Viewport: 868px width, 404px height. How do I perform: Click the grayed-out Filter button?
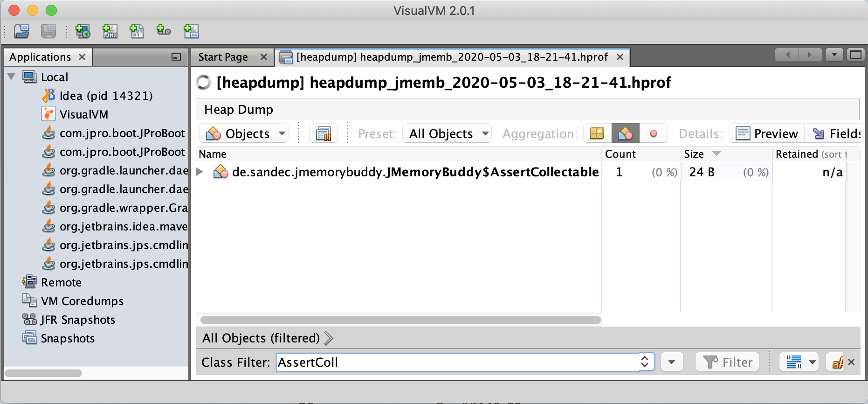(x=727, y=362)
